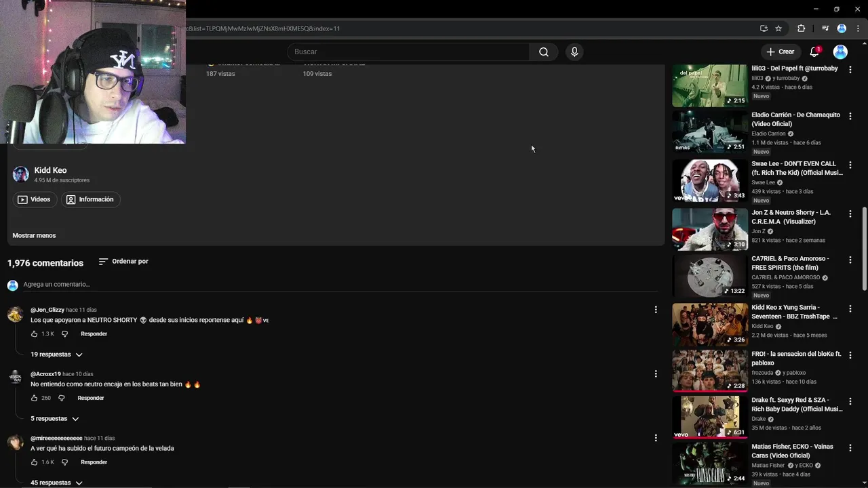This screenshot has width=868, height=488.
Task: Open Chrome profile avatar
Action: tap(842, 28)
